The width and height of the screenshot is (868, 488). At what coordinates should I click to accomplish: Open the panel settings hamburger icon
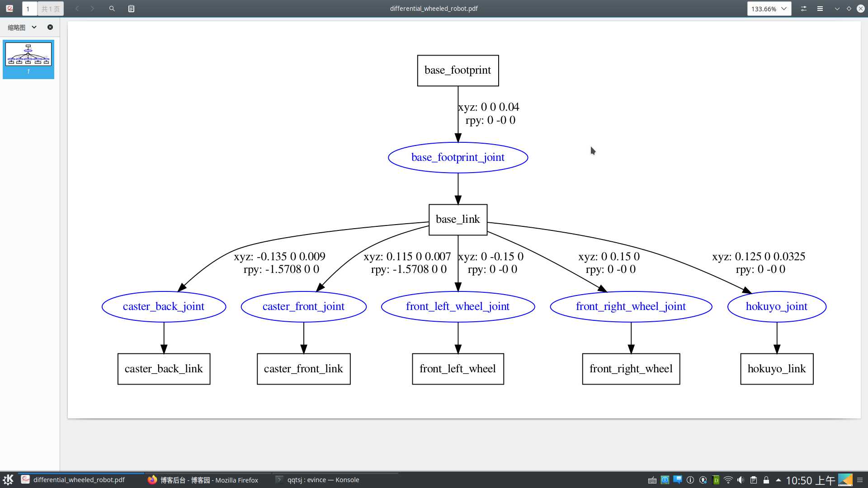tap(860, 480)
